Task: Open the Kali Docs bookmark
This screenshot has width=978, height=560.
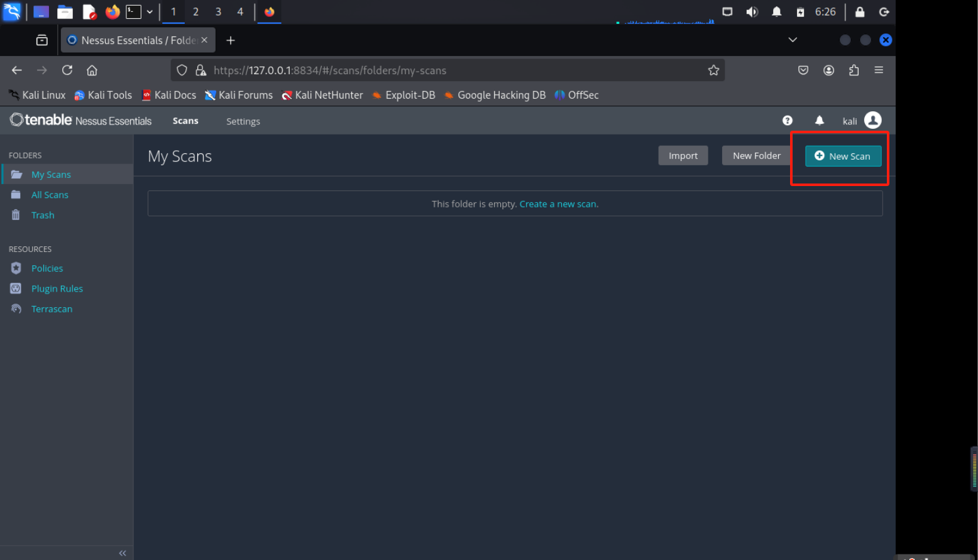Action: [168, 95]
